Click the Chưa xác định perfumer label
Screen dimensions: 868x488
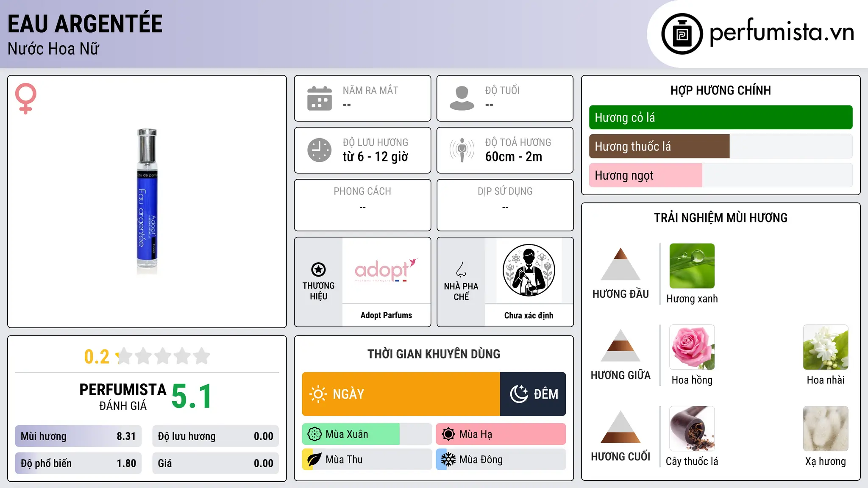click(x=529, y=315)
